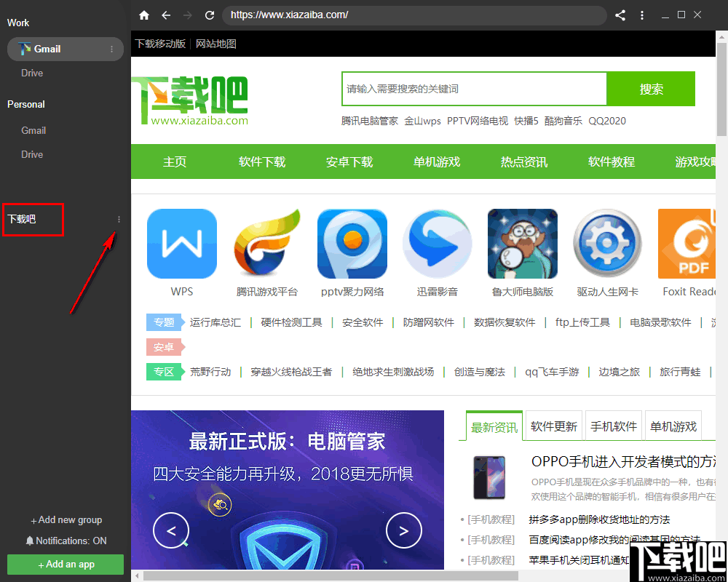
Task: Open 拼多多app删除收货地址的方法 article
Action: coord(599,520)
